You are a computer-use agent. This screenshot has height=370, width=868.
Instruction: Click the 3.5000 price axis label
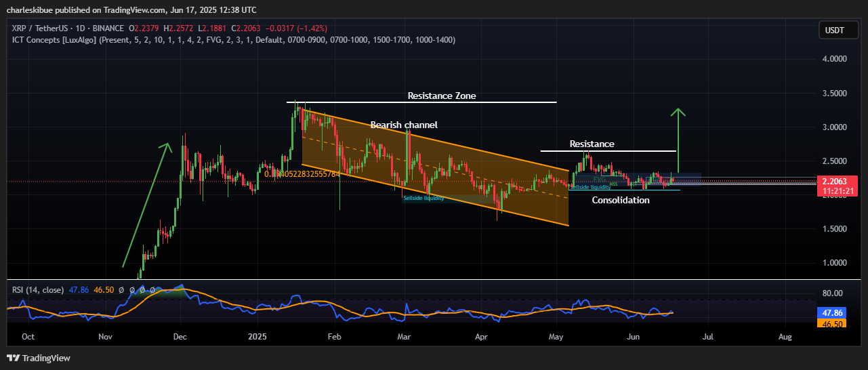click(834, 93)
